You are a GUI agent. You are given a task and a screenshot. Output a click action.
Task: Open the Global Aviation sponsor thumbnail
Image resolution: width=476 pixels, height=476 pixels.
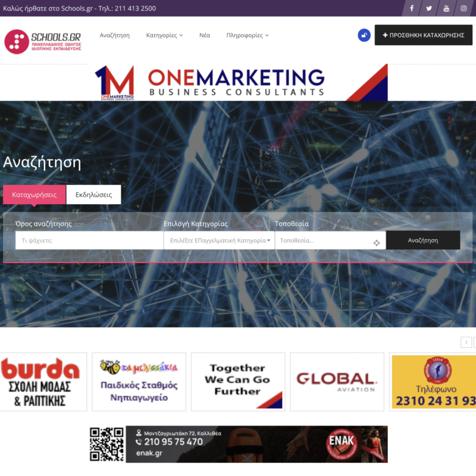(337, 381)
